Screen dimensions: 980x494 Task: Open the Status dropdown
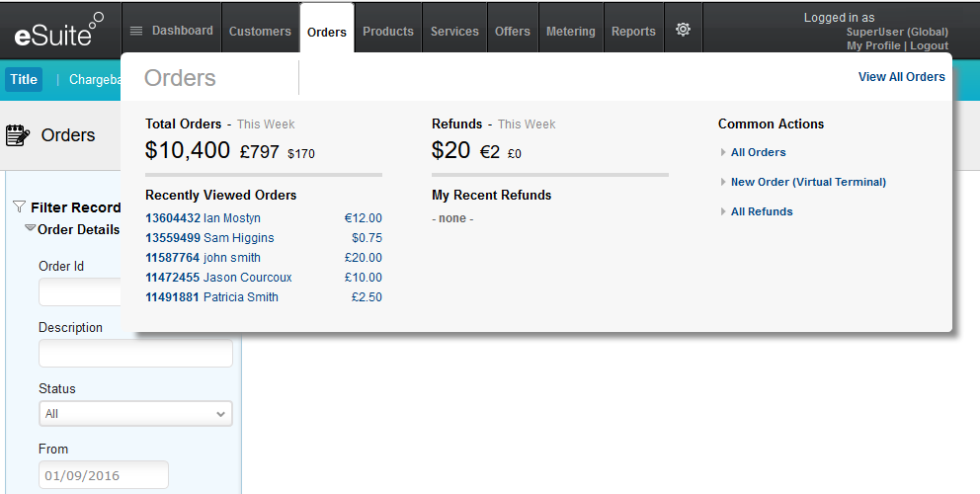pyautogui.click(x=135, y=413)
